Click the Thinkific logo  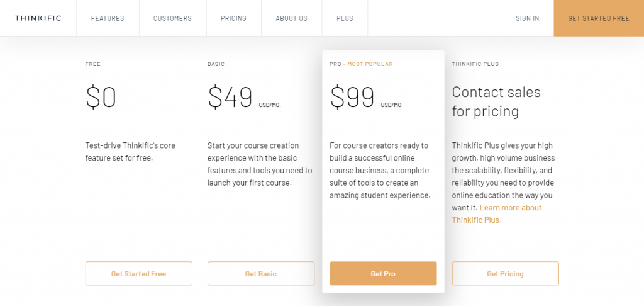point(38,18)
